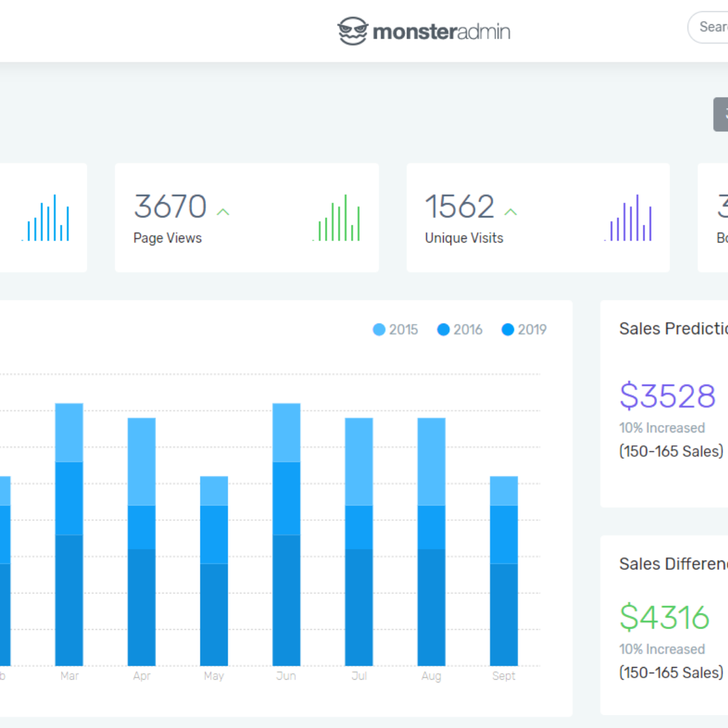Viewport: 728px width, 728px height.
Task: Select the May bar in the chart
Action: click(x=214, y=571)
